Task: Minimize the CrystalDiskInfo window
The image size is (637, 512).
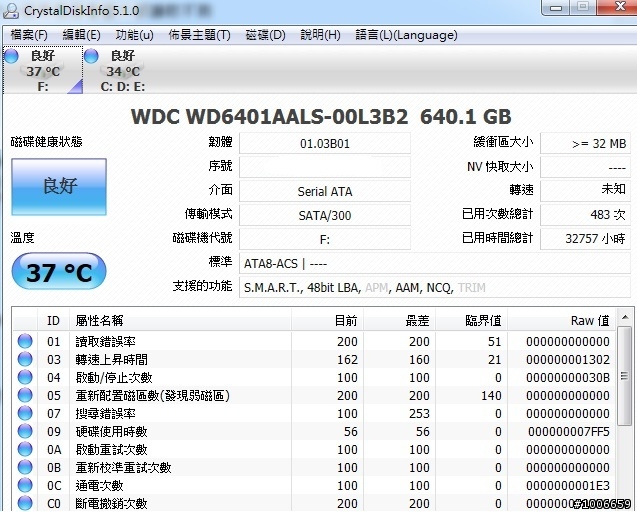Action: click(x=556, y=7)
